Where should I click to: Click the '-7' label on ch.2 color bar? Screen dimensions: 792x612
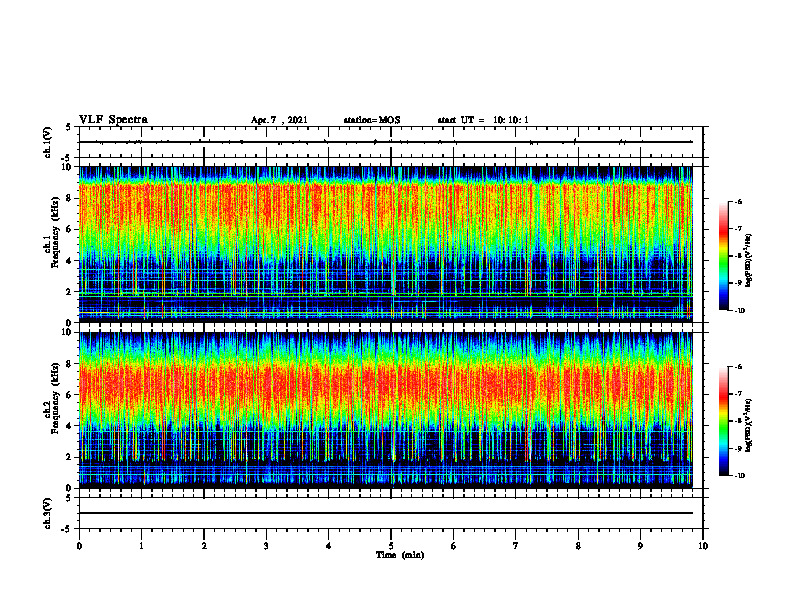click(738, 393)
